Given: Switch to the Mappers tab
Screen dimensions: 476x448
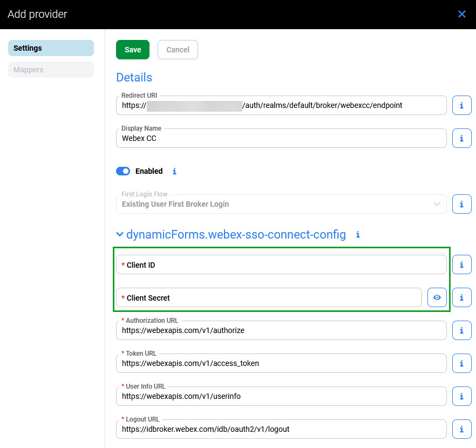Looking at the screenshot, I should [x=51, y=70].
